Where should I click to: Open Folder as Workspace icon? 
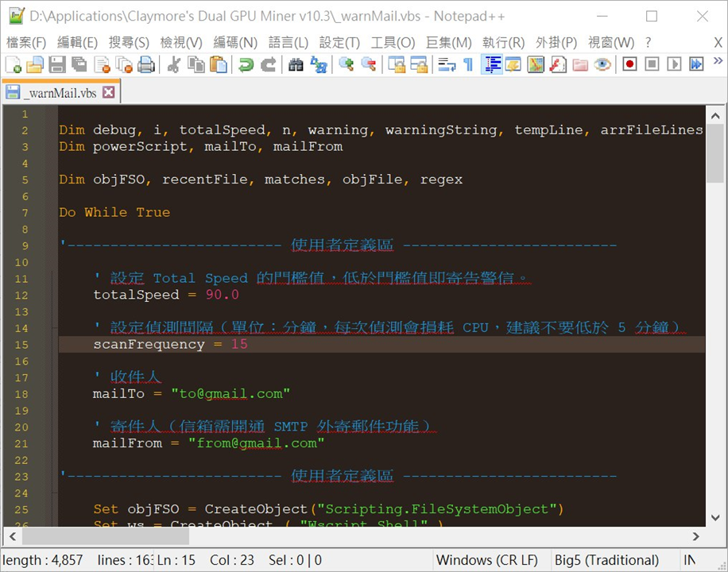click(x=580, y=64)
